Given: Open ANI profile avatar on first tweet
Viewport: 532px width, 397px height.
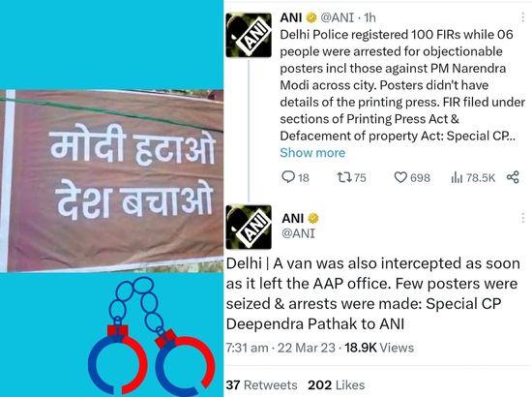Looking at the screenshot, I should pos(249,35).
